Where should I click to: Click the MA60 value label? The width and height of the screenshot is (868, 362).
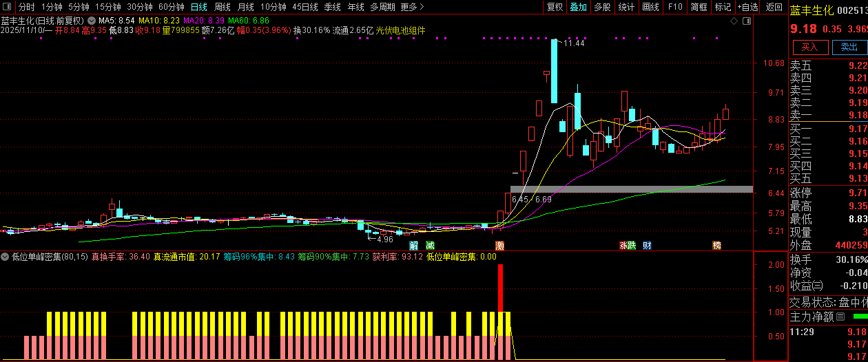point(248,21)
